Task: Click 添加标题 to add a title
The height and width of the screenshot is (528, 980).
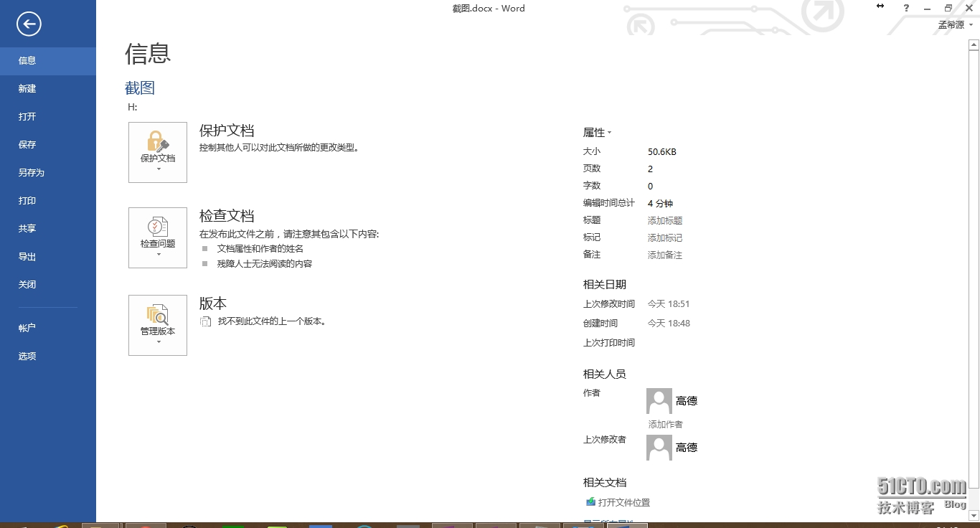Action: point(665,221)
